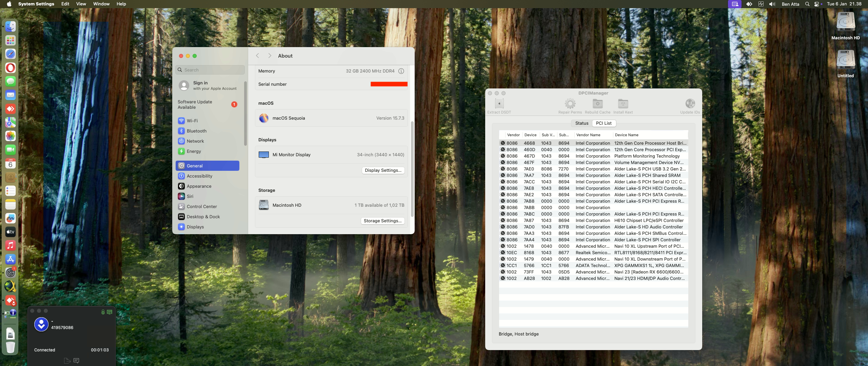Open Mail from the Dock
Viewport: 868px width, 366px height.
click(11, 95)
